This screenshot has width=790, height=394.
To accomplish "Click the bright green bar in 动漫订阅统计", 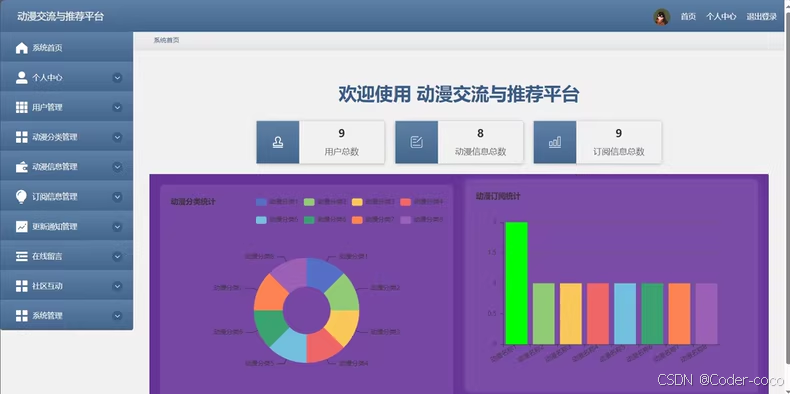I will click(516, 283).
